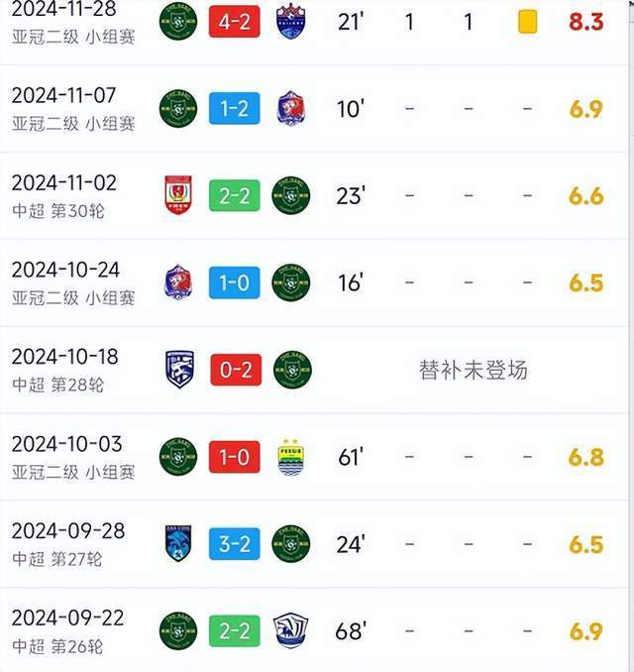The image size is (634, 672).
Task: Open the blue 1-2 score badge
Action: 235,108
